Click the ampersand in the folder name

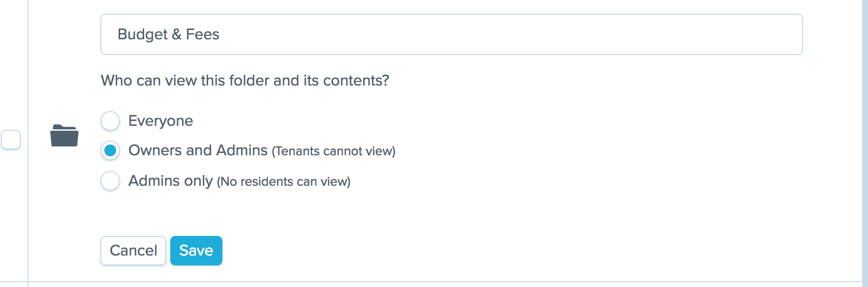[x=177, y=34]
